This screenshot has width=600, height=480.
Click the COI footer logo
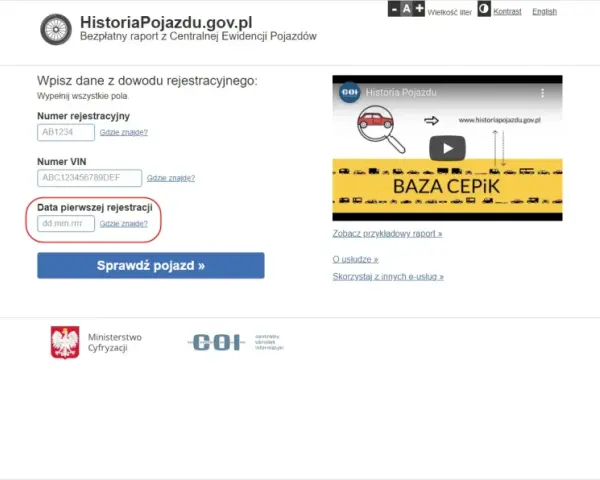[235, 342]
